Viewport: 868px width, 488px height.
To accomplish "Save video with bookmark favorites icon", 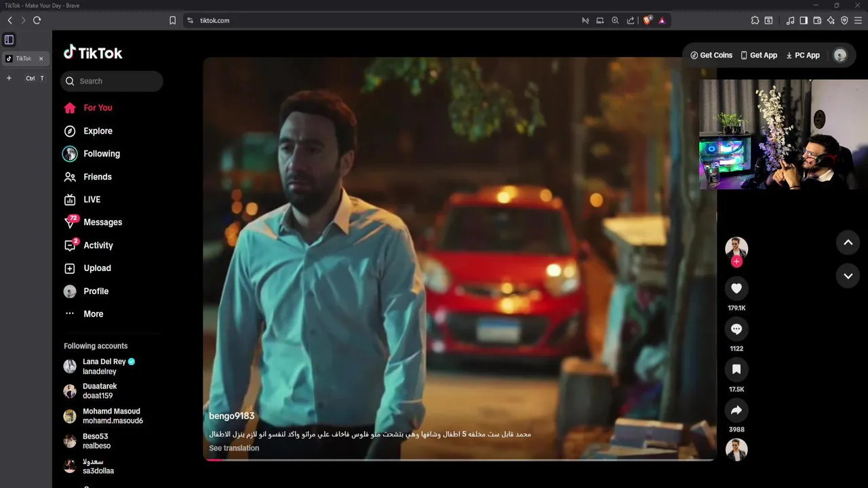I will pos(736,369).
